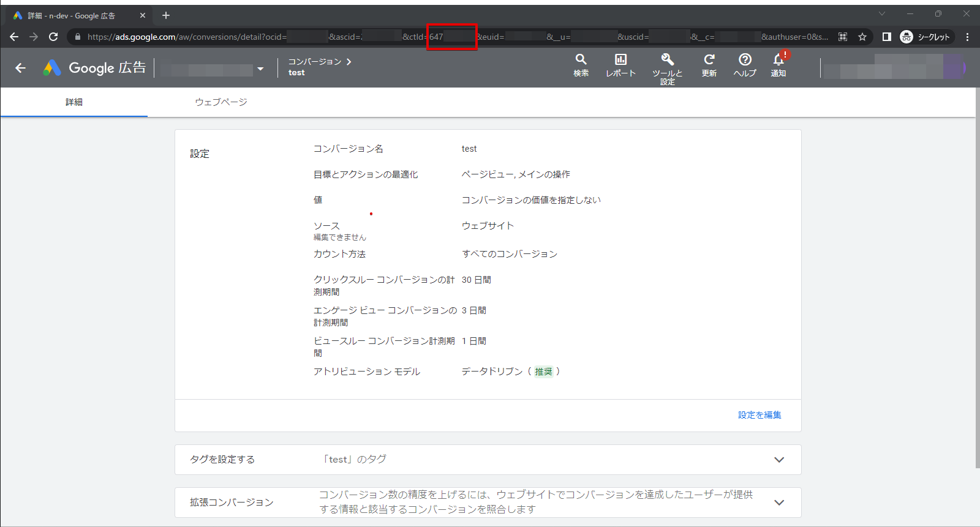
Task: Open the 通知 notifications bell
Action: pos(778,65)
